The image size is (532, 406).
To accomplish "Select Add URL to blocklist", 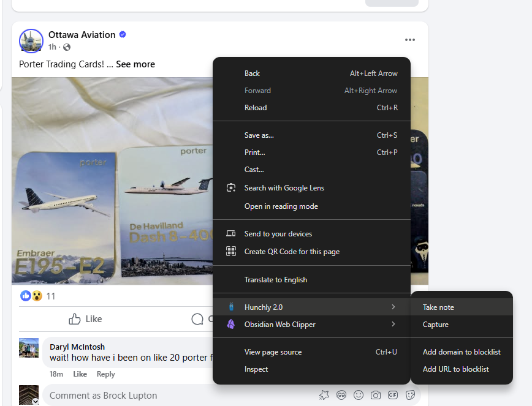I will pos(462,369).
